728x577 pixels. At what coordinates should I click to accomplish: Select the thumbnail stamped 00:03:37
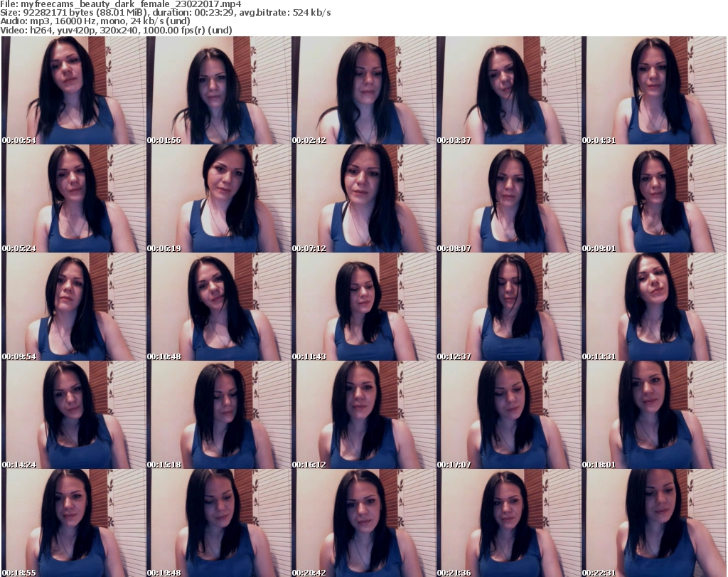pyautogui.click(x=509, y=90)
